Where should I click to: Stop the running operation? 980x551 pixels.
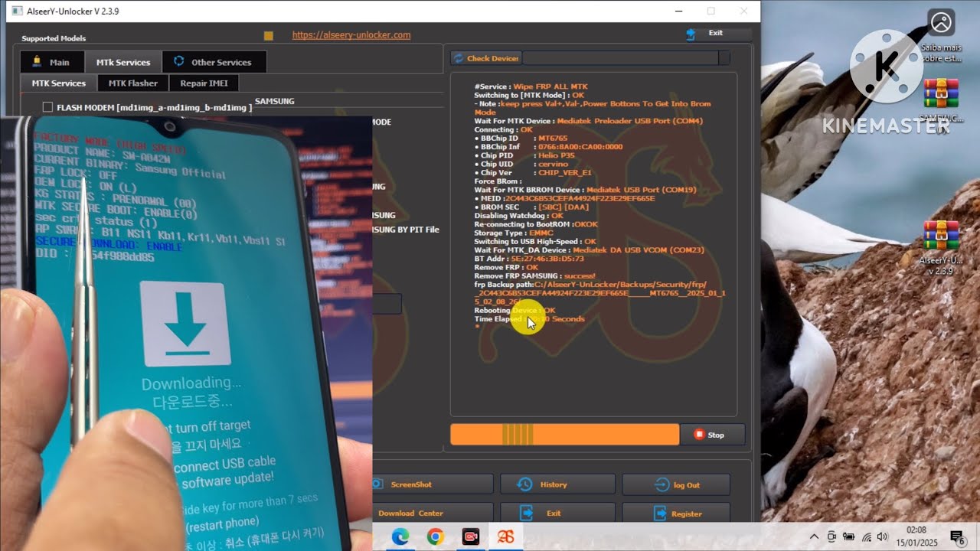tap(712, 435)
